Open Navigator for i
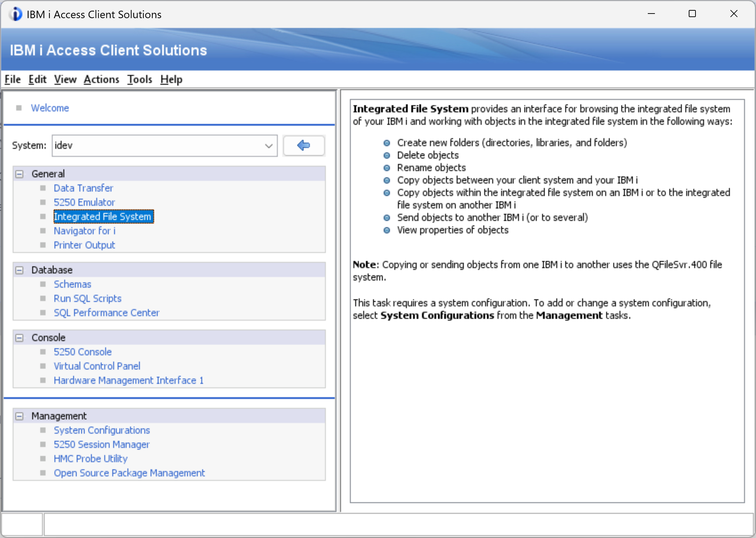This screenshot has height=538, width=756. 85,231
